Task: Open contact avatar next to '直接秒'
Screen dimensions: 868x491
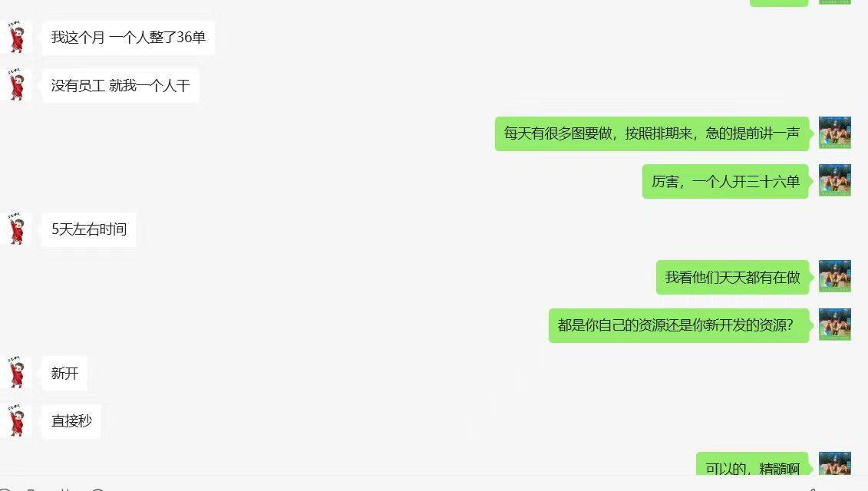Action: pyautogui.click(x=16, y=420)
